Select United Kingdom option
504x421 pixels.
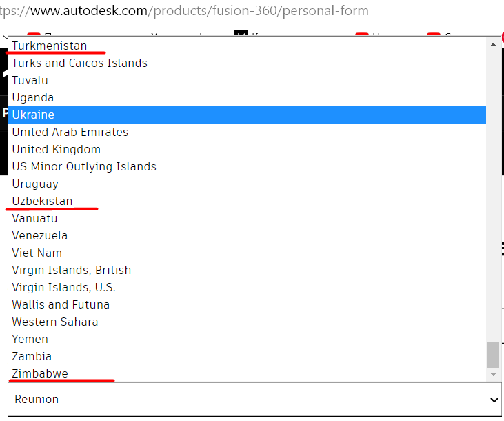56,149
